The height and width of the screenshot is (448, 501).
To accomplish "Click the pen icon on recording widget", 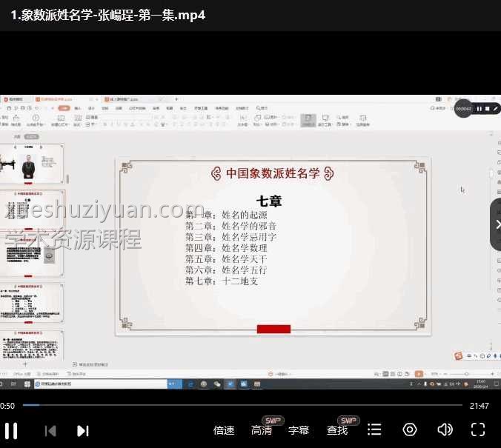I will click(x=495, y=109).
